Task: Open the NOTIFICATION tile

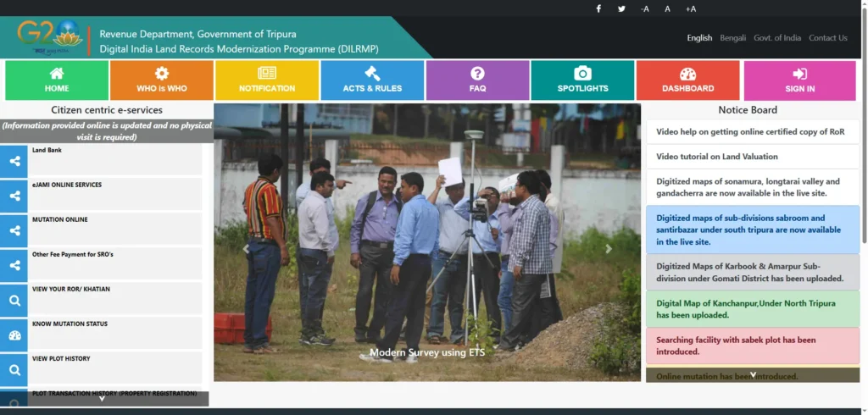Action: 267,80
